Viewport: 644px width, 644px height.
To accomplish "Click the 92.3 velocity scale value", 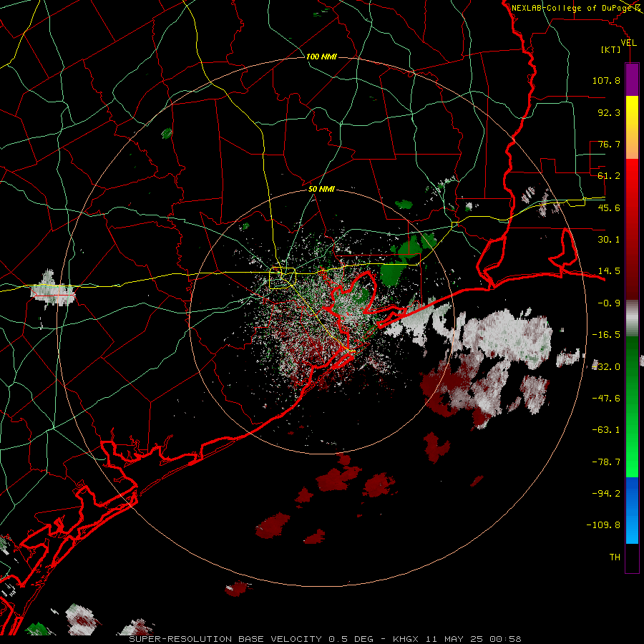I will click(x=609, y=112).
